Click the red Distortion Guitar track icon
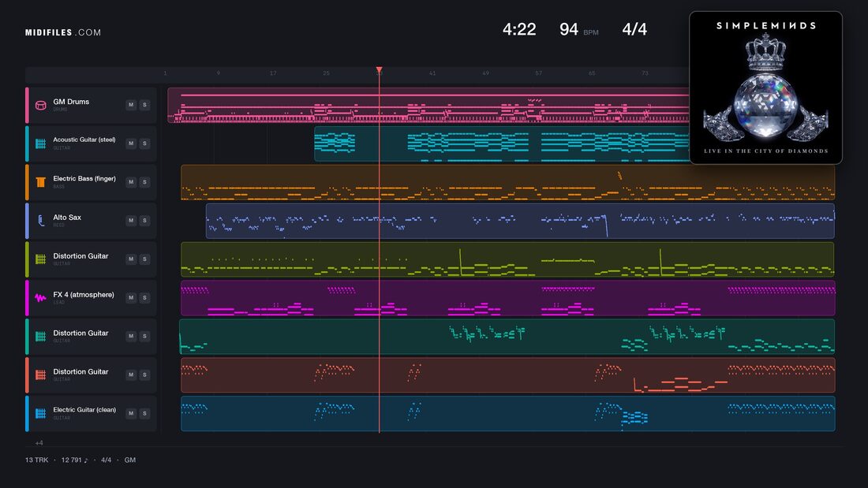 pos(40,374)
